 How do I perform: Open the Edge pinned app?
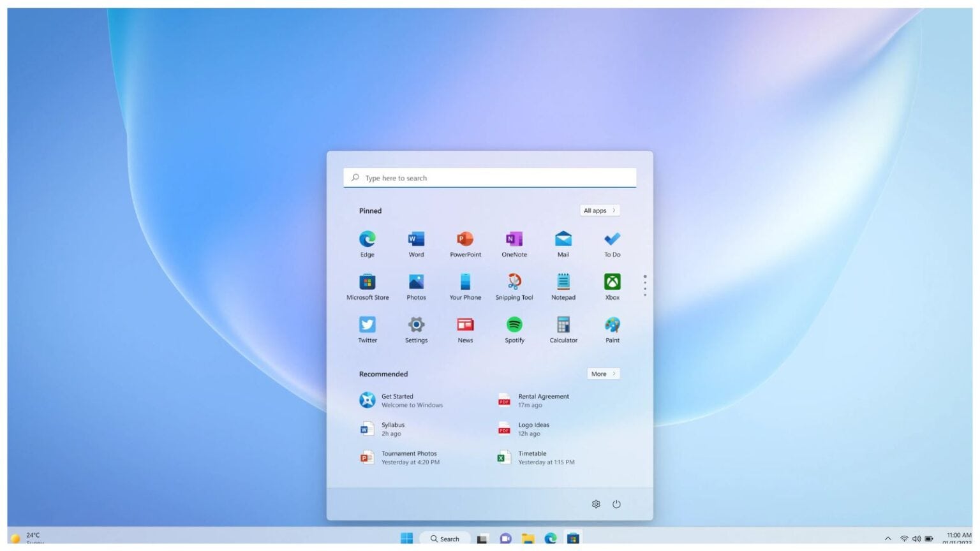[x=367, y=244]
